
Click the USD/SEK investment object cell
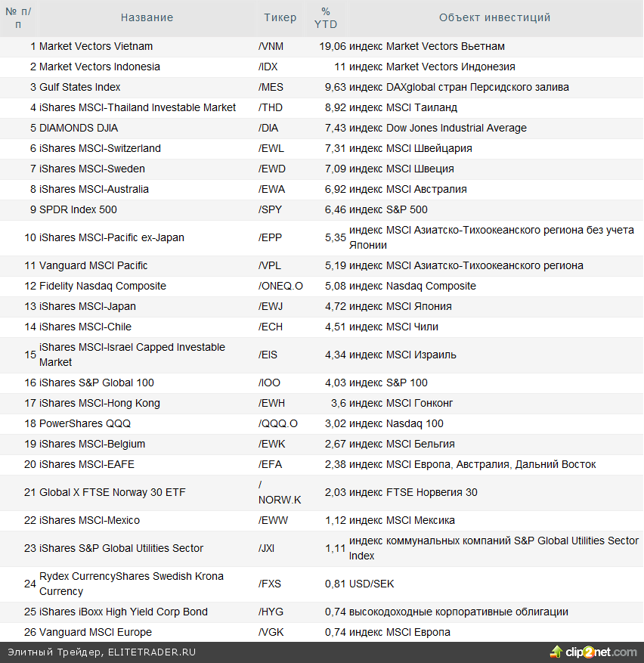(371, 584)
